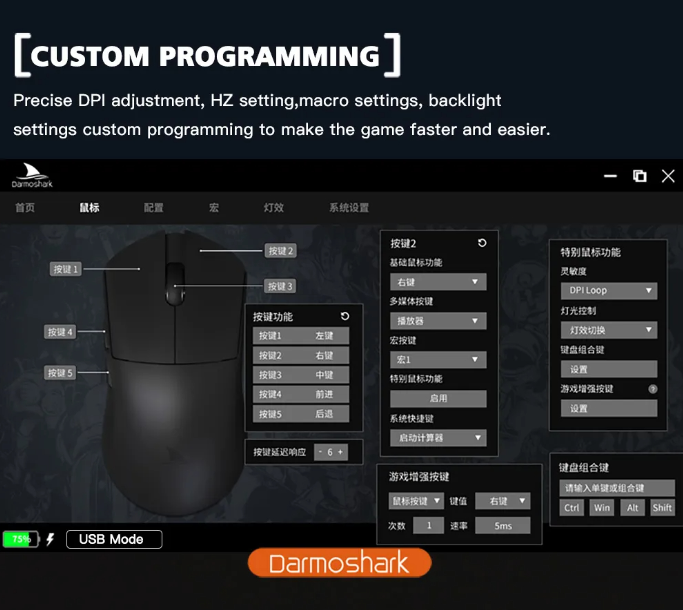Expand the 右键 basic mouse function dropdown
This screenshot has height=610, width=683.
(438, 282)
